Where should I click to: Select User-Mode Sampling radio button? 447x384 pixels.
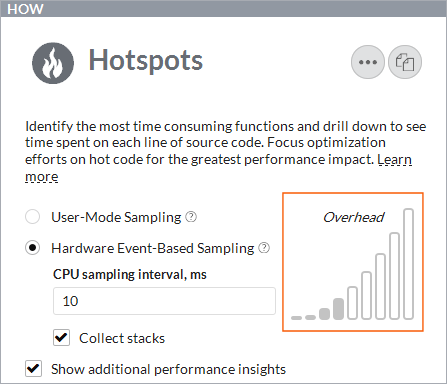pyautogui.click(x=33, y=217)
